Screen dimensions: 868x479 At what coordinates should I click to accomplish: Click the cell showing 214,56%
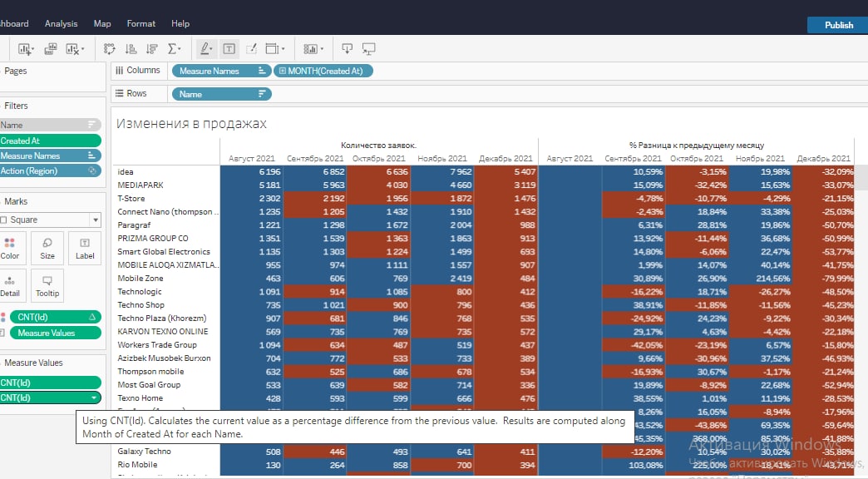click(x=761, y=278)
